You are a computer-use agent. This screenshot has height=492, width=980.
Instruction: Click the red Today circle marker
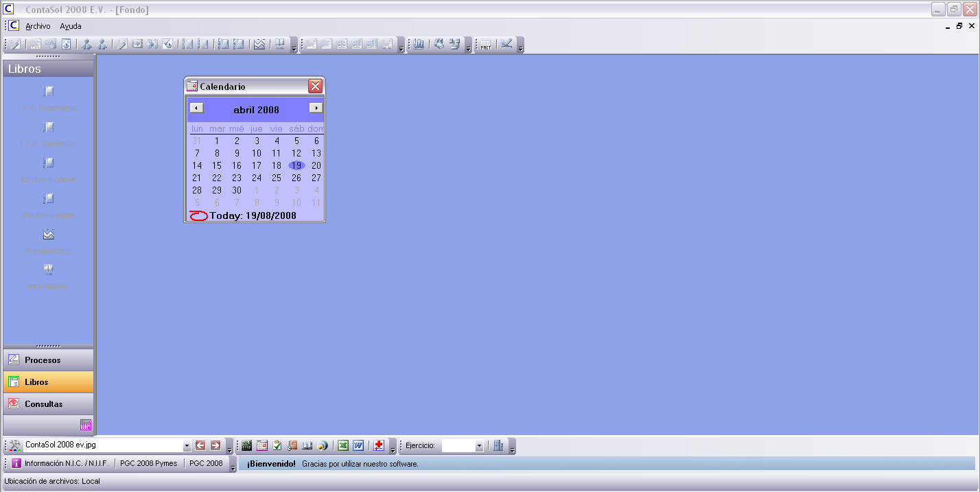tap(198, 215)
